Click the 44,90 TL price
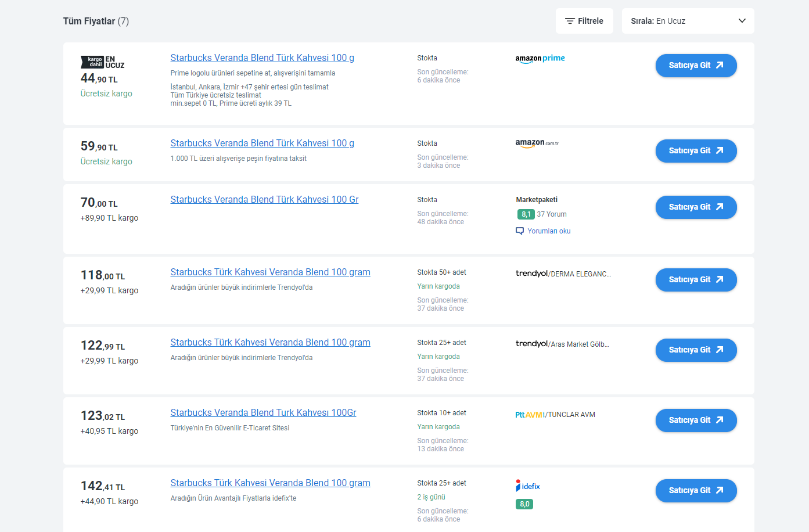The height and width of the screenshot is (532, 809). [99, 78]
